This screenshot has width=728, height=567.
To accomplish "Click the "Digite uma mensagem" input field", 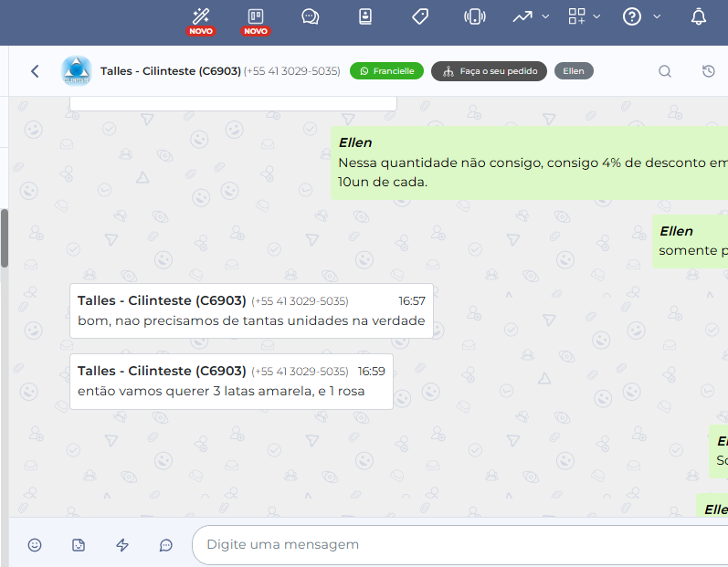I will (x=457, y=545).
